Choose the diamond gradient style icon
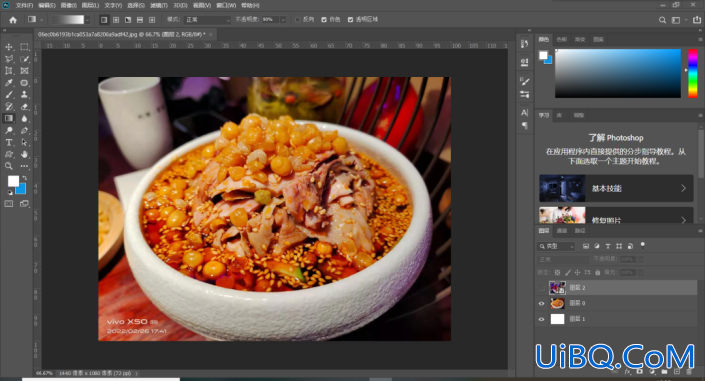Image resolution: width=705 pixels, height=381 pixels. (x=152, y=20)
